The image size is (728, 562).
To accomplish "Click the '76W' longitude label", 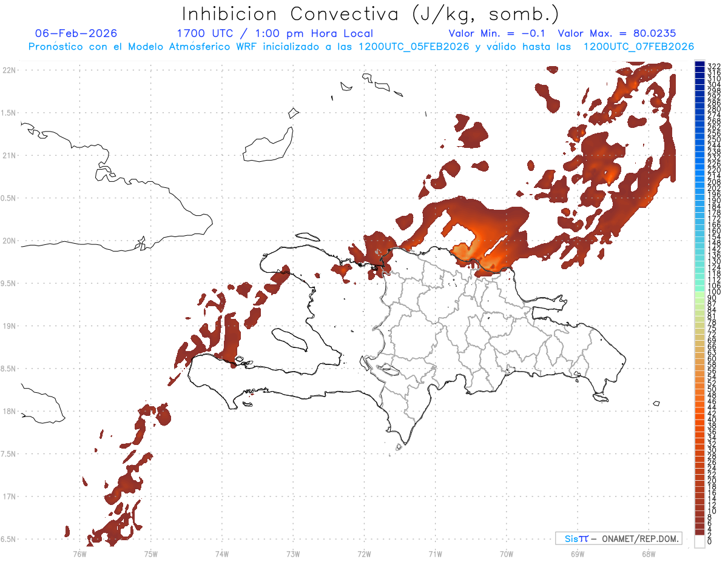I will coord(79,554).
